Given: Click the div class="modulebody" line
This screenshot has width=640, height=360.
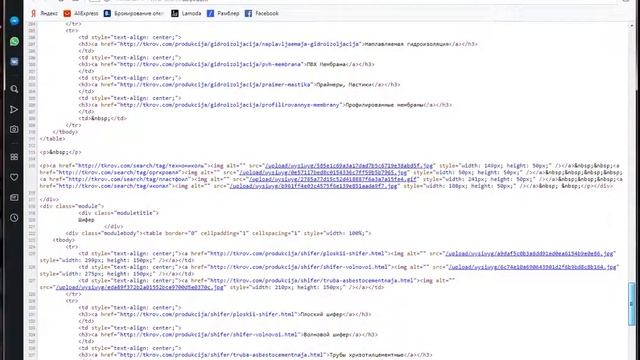Looking at the screenshot, I should (x=218, y=233).
